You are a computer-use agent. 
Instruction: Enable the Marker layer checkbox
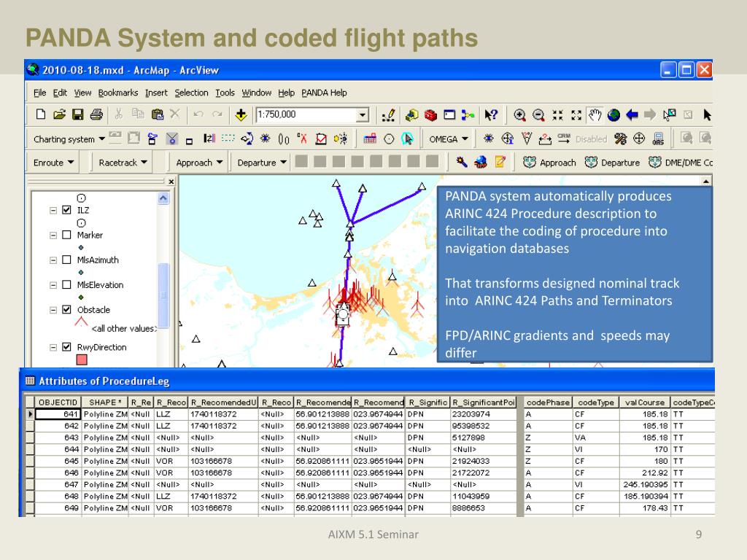tap(66, 235)
